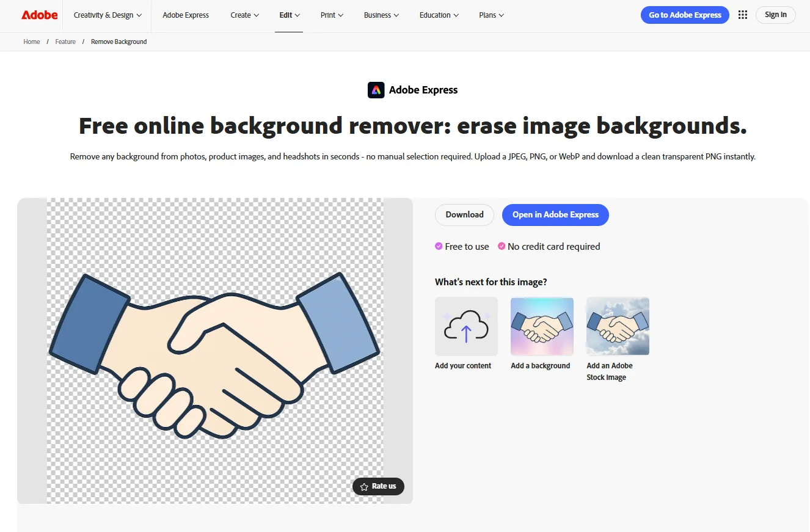Click the Sign in button
810x532 pixels.
tap(776, 15)
